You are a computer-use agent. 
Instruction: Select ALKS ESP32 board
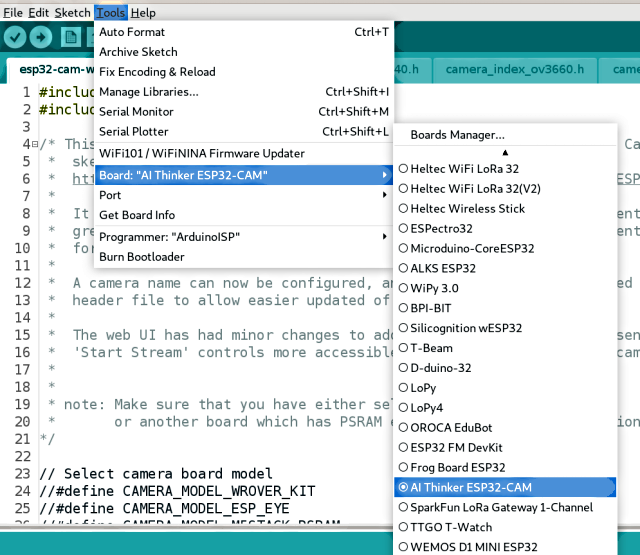505,268
